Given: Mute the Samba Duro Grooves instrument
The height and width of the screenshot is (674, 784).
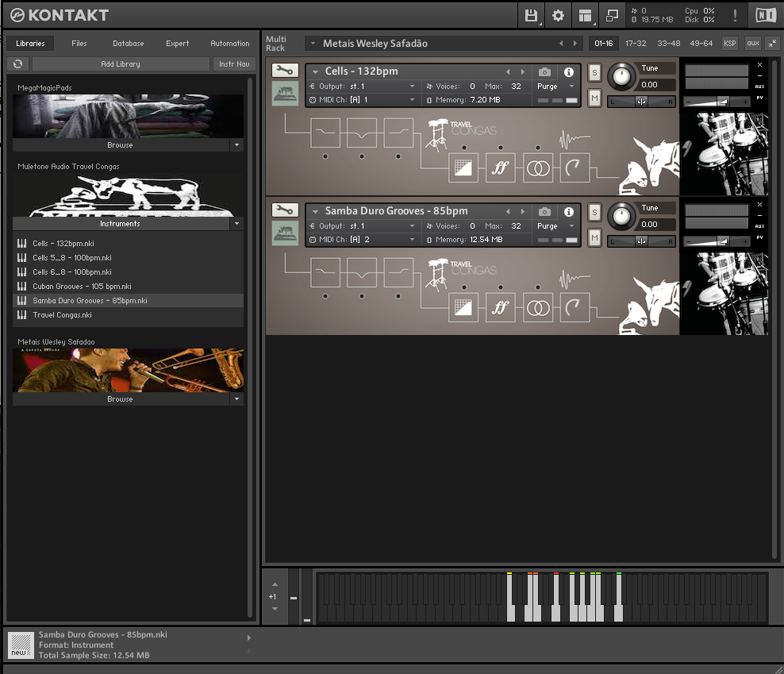Looking at the screenshot, I should 594,237.
